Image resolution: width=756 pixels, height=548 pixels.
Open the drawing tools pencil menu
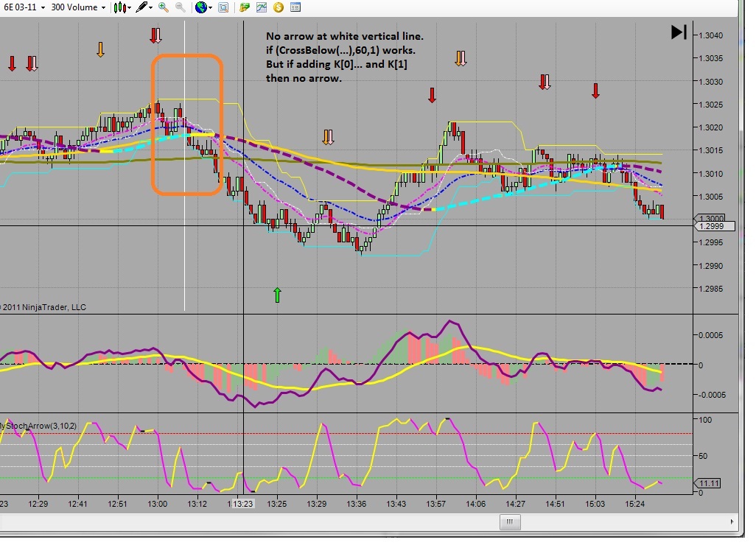click(x=144, y=7)
